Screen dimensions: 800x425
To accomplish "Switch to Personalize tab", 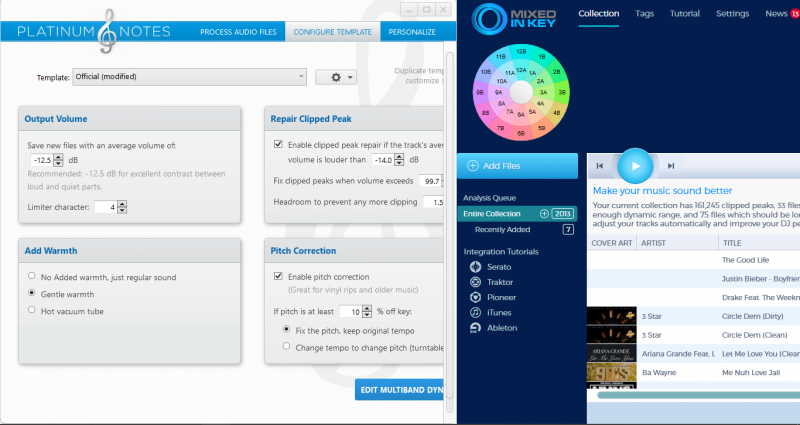I will pyautogui.click(x=412, y=32).
